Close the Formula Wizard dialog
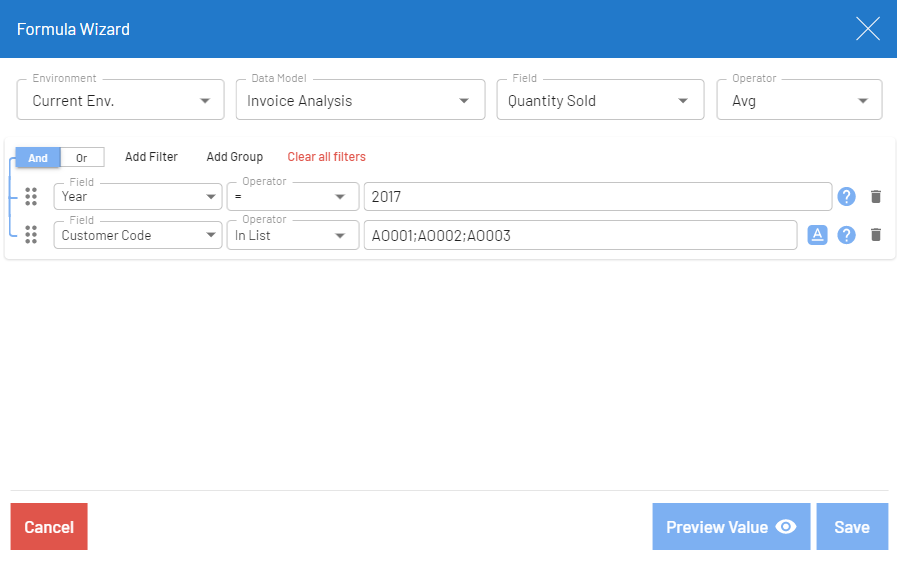This screenshot has height=562, width=897. pos(867,29)
